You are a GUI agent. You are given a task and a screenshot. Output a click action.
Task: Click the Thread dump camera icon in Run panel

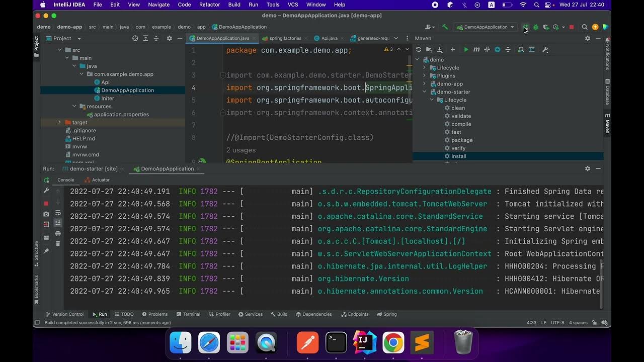pyautogui.click(x=46, y=214)
